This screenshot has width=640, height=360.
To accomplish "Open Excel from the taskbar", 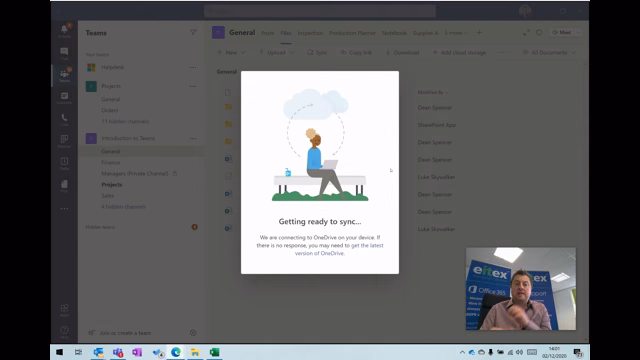I will click(x=215, y=352).
